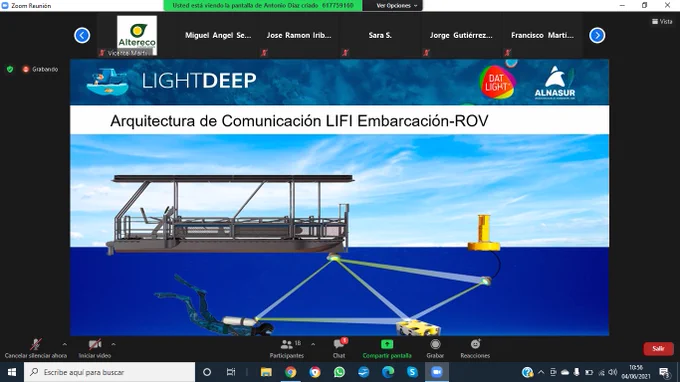Screen dimensions: 680x382
Task: Open notification center icon
Action: (x=664, y=372)
